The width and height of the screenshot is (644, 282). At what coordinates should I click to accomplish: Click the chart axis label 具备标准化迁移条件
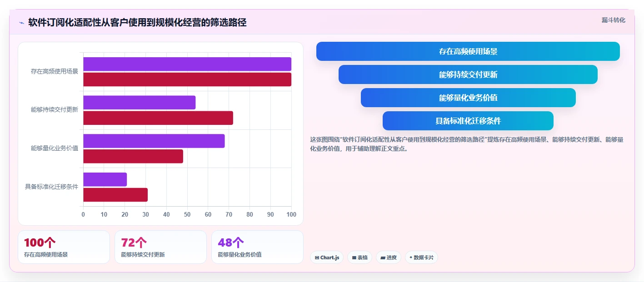pyautogui.click(x=51, y=187)
